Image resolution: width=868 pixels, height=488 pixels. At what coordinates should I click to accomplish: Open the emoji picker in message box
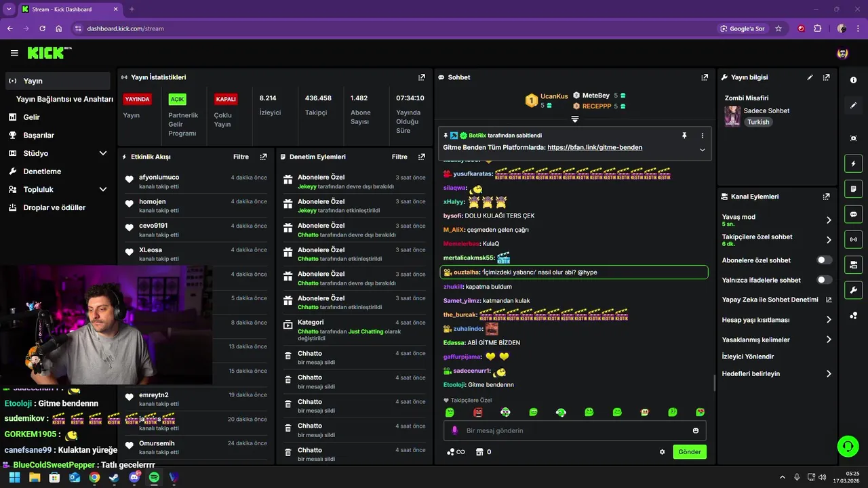696,430
